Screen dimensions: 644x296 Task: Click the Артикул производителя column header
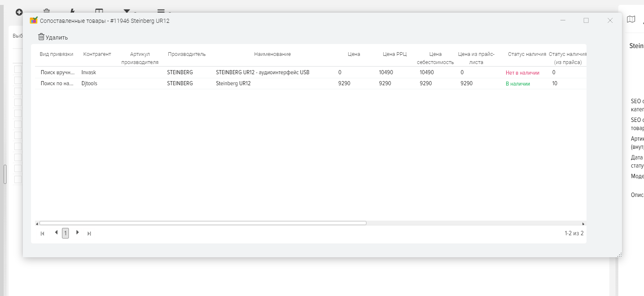(x=140, y=58)
